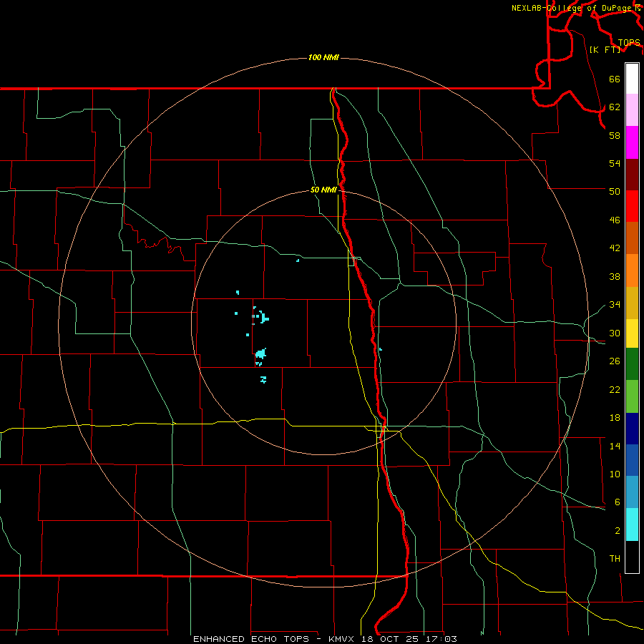Pick the dark green legend color band
Viewport: 644px width, 644px height.
pyautogui.click(x=632, y=364)
